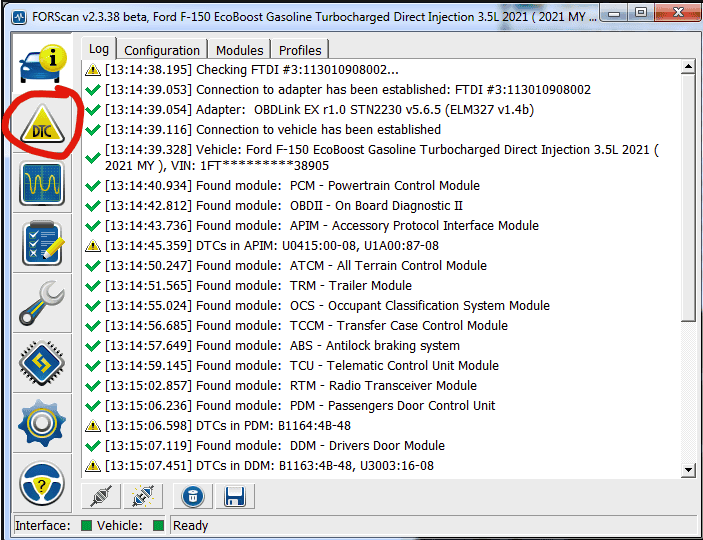This screenshot has width=703, height=540.
Task: Open the chip configuration and programming section
Action: [x=42, y=365]
